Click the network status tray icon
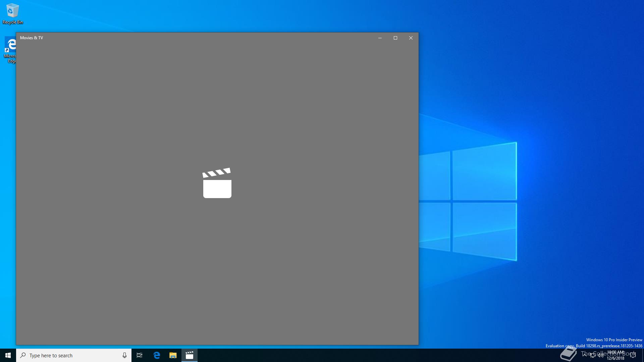Viewport: 644px width, 362px height. 593,355
